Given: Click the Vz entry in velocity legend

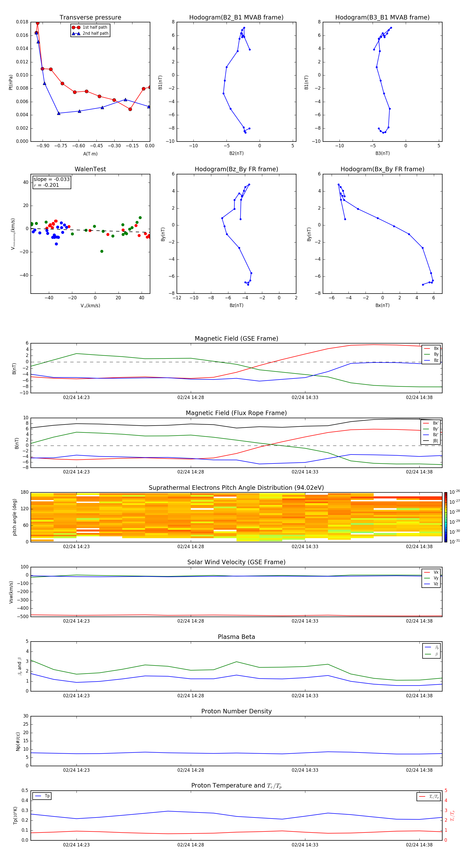Looking at the screenshot, I should (x=431, y=584).
